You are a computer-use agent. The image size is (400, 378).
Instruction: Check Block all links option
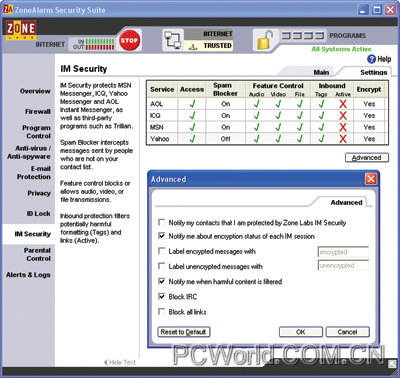[162, 311]
